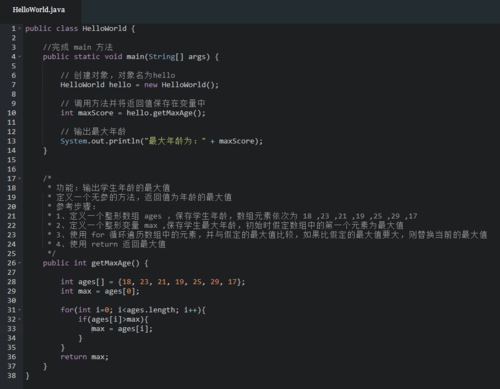Click 'int max = ages[0];' line
This screenshot has height=389, width=500.
click(100, 291)
